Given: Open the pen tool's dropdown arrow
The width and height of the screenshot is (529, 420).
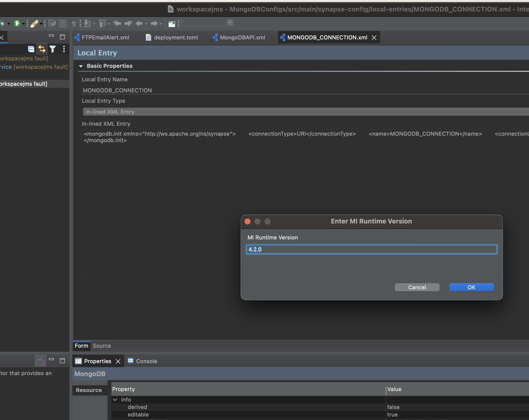Looking at the screenshot, I should tap(41, 24).
